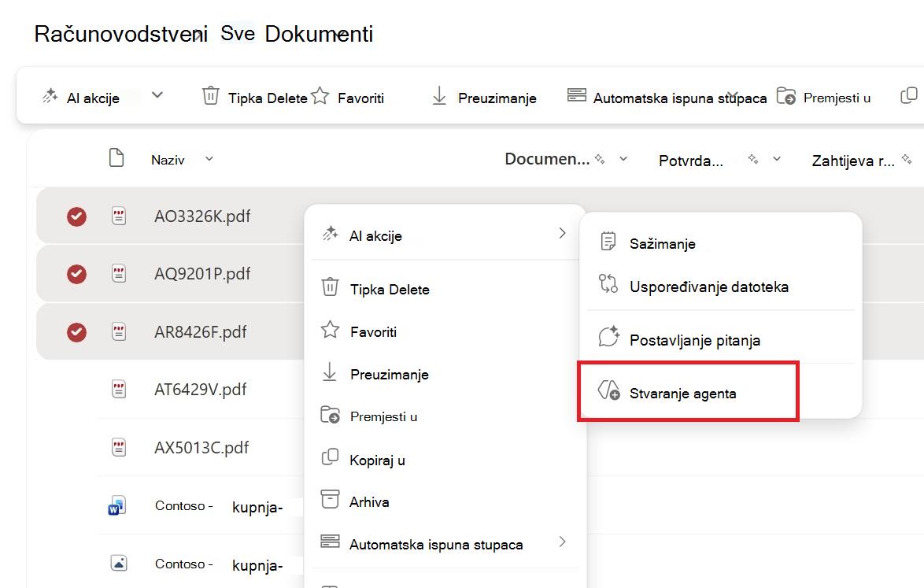Click the PDF icon of AX5013C.pdf
Image resolution: width=924 pixels, height=588 pixels.
point(119,448)
